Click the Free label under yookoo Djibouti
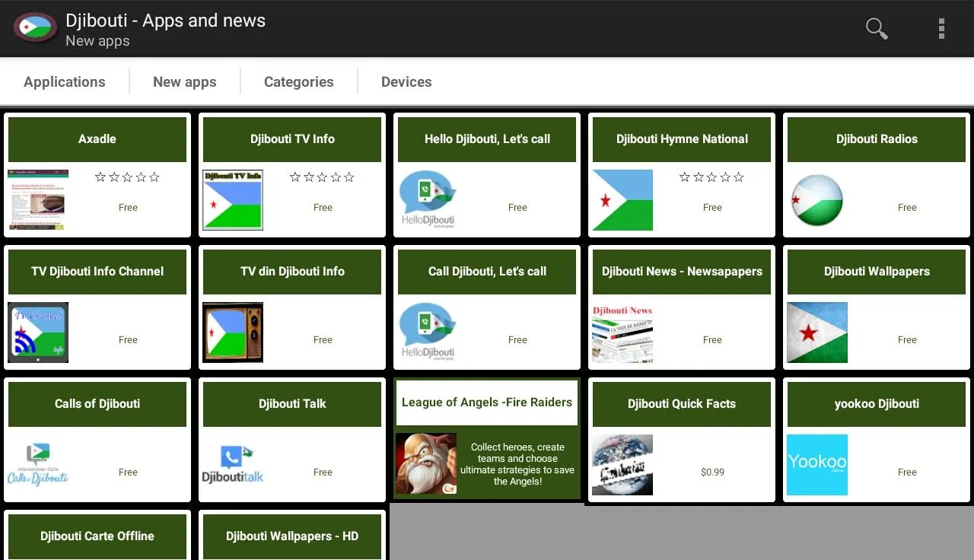The width and height of the screenshot is (974, 560). click(907, 472)
